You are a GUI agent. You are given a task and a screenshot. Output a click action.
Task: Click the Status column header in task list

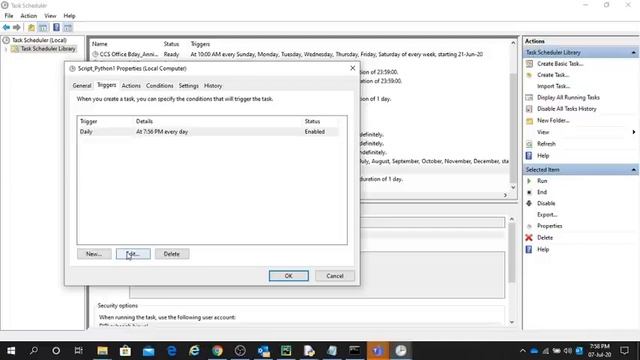click(x=171, y=44)
